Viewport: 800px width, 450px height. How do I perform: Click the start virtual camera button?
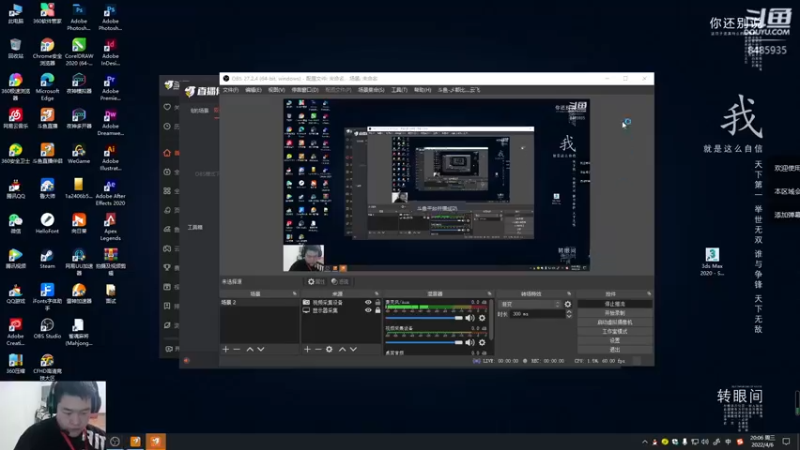615,322
